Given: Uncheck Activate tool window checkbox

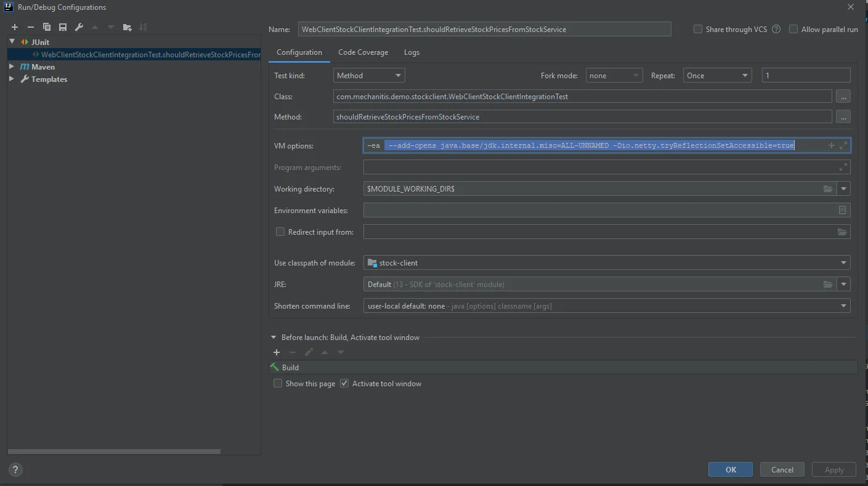Looking at the screenshot, I should pyautogui.click(x=344, y=383).
